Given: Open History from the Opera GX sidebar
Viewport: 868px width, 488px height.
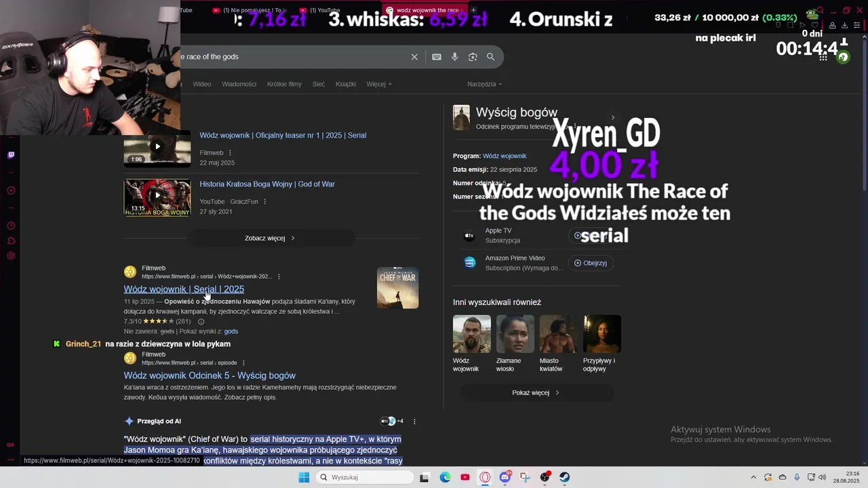Looking at the screenshot, I should (x=11, y=226).
